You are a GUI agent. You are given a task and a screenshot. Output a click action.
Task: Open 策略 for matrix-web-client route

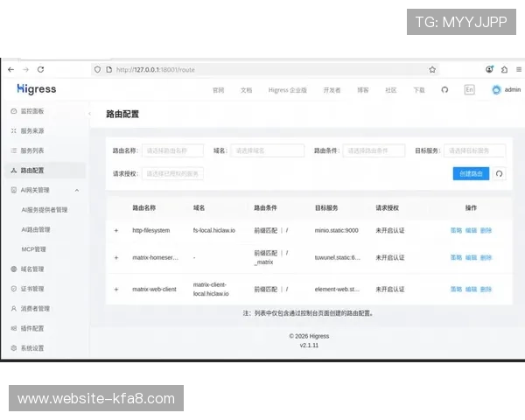pos(456,290)
